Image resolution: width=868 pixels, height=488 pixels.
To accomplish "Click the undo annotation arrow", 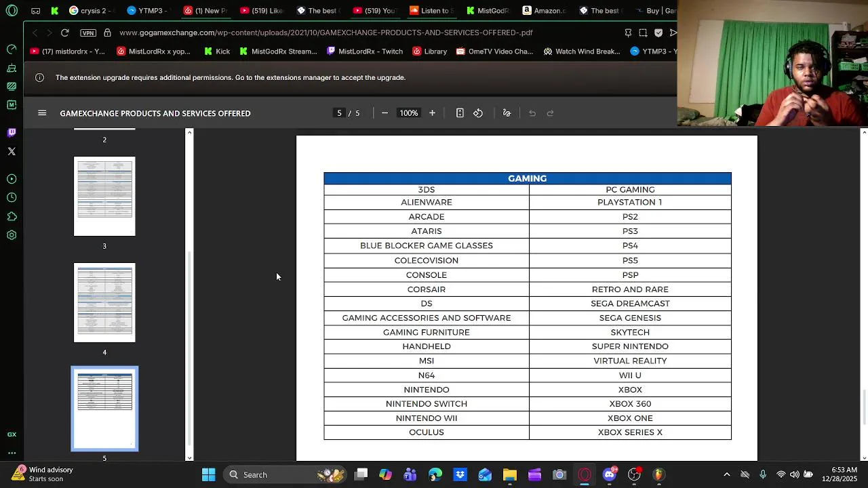I will click(x=532, y=113).
